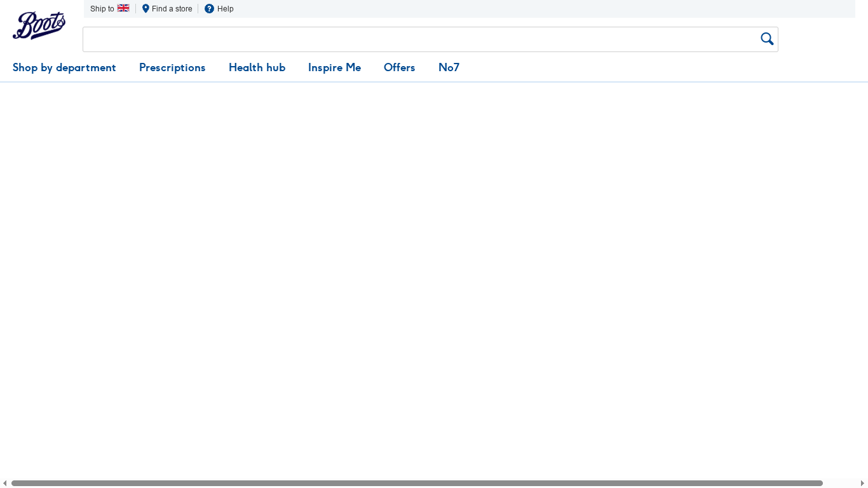Click Shop by department navigation label
Viewport: 868px width, 488px height.
point(64,67)
